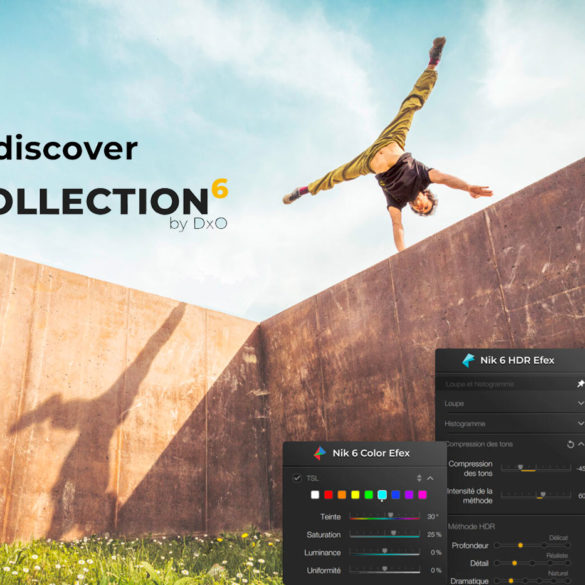Select the blue TSL color swatch
Image resolution: width=585 pixels, height=585 pixels.
pos(395,495)
